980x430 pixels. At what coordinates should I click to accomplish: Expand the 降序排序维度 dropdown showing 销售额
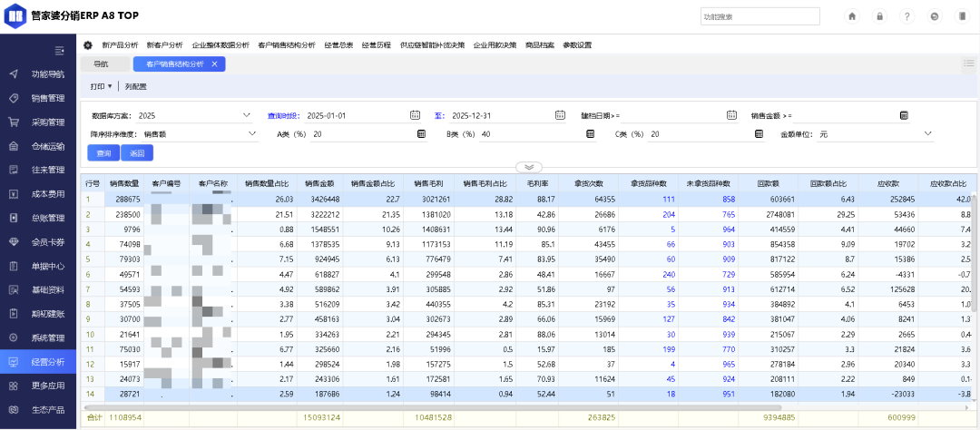coord(252,133)
